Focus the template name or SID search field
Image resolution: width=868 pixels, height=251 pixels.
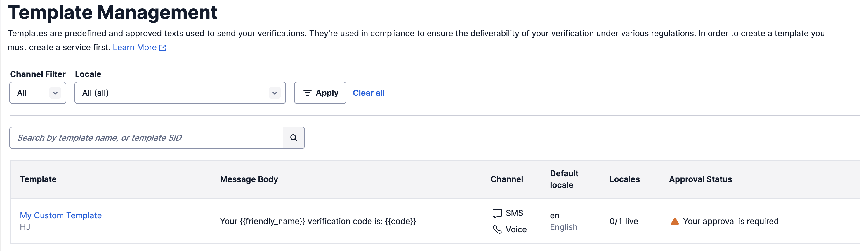coord(146,138)
